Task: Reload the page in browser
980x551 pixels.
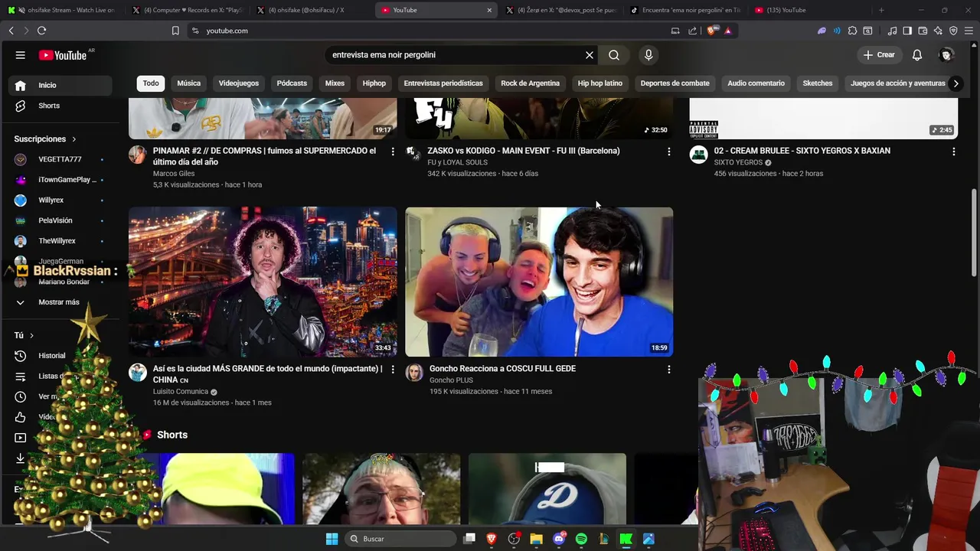Action: [41, 31]
